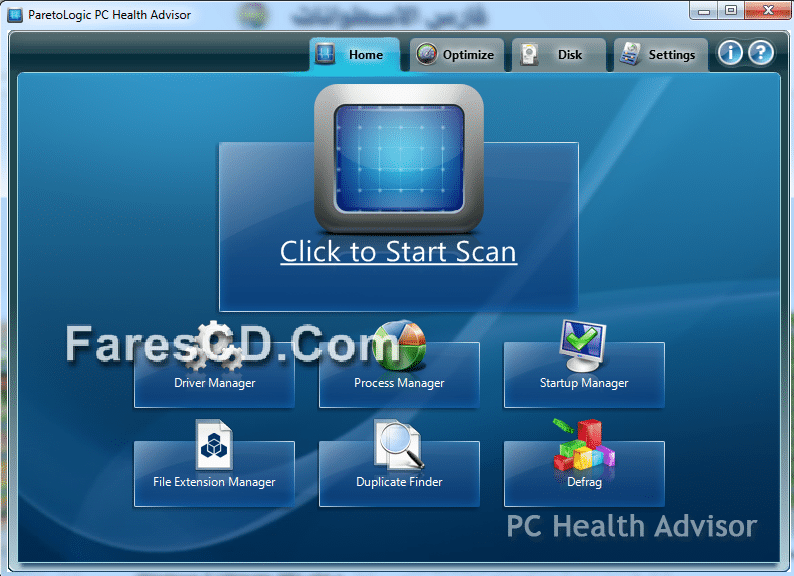This screenshot has width=794, height=576.
Task: Select the Startup Manager monitor checkmark icon
Action: click(583, 344)
